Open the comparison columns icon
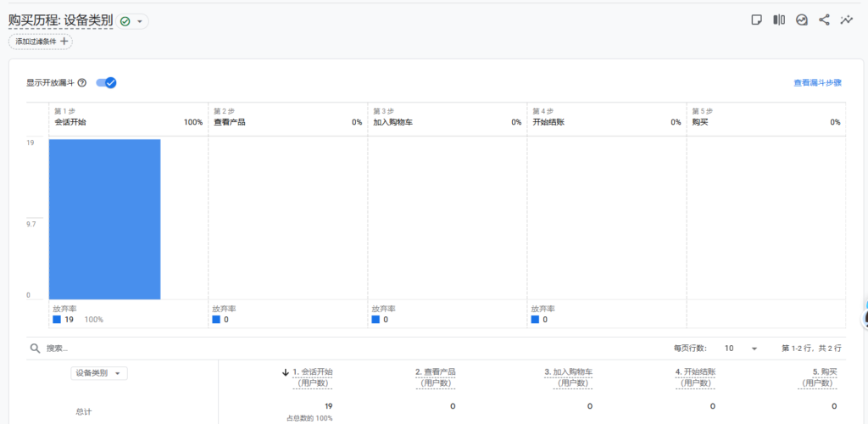Image resolution: width=868 pixels, height=424 pixels. click(779, 20)
